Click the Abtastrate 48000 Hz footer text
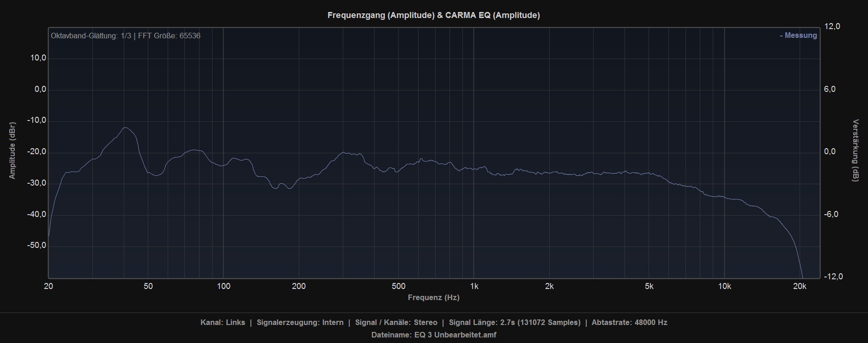 pyautogui.click(x=629, y=323)
